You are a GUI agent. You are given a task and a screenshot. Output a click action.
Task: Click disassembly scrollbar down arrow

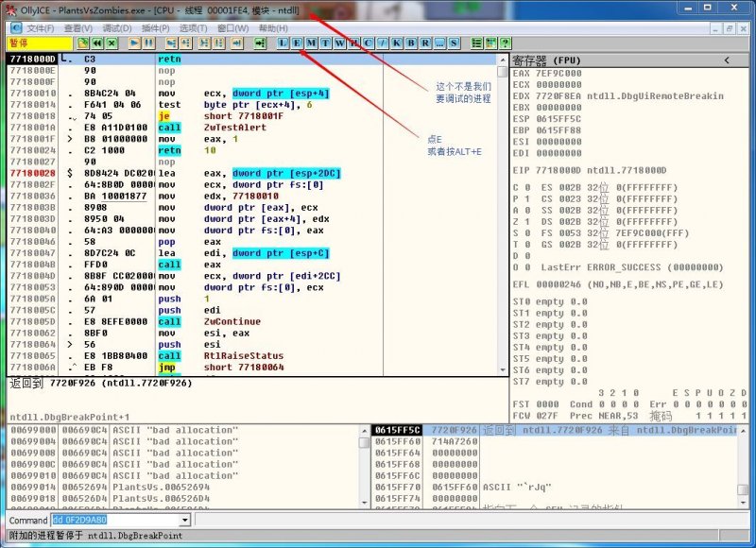click(503, 369)
